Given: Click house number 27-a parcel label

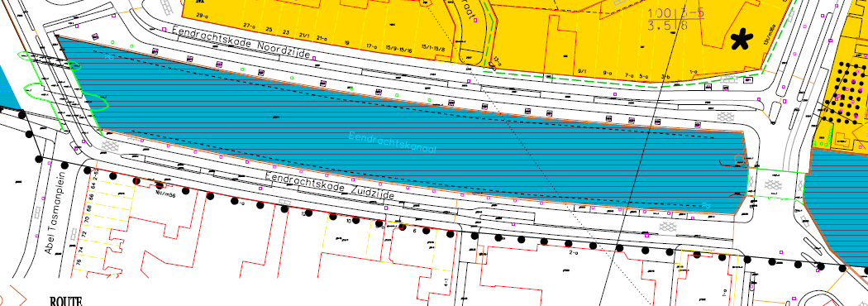Looking at the screenshot, I should (x=250, y=26).
